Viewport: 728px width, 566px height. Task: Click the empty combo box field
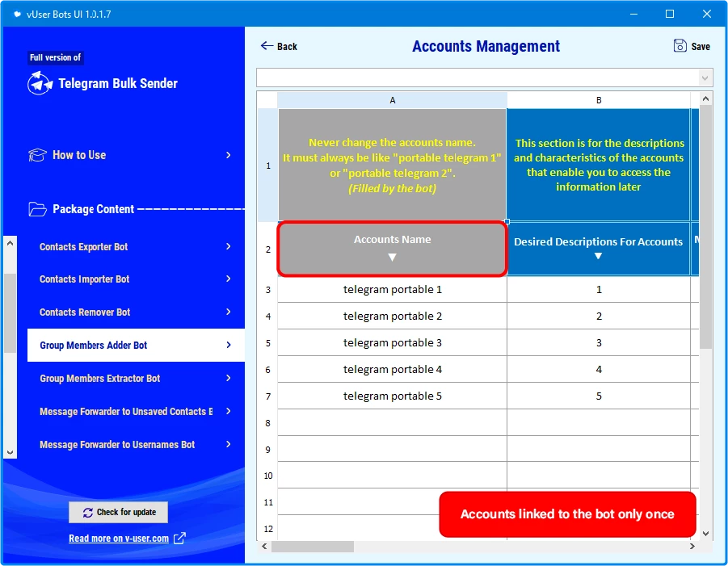(478, 78)
